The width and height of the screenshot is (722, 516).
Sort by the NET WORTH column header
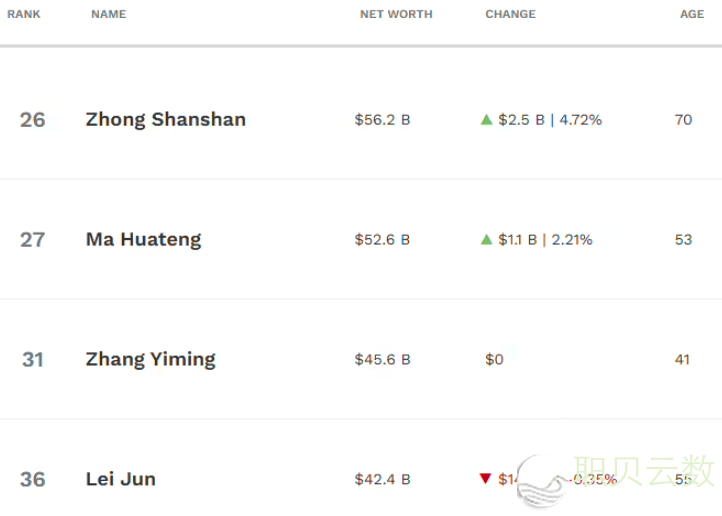pos(396,14)
